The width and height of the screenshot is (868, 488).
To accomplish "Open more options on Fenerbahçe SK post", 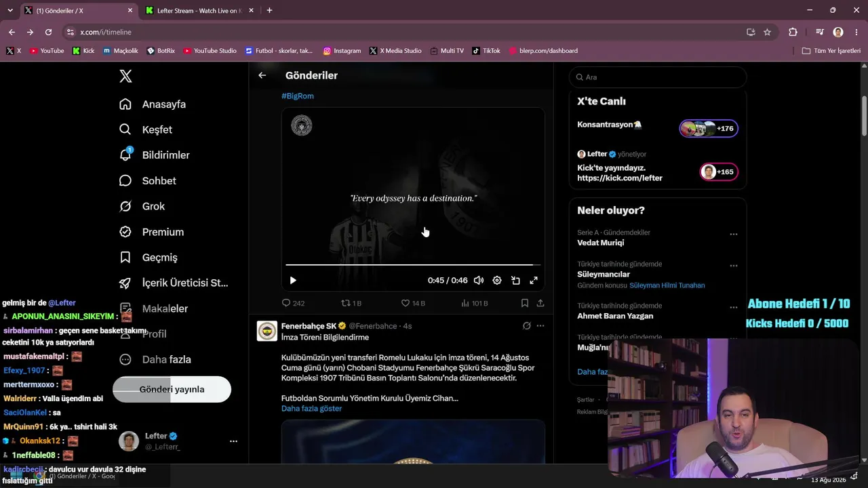I will tap(540, 326).
